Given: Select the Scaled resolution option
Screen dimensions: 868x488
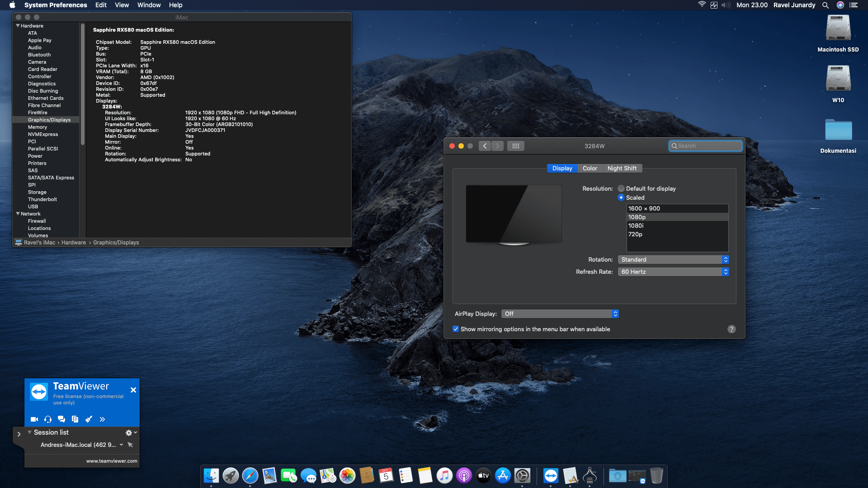Looking at the screenshot, I should 621,197.
